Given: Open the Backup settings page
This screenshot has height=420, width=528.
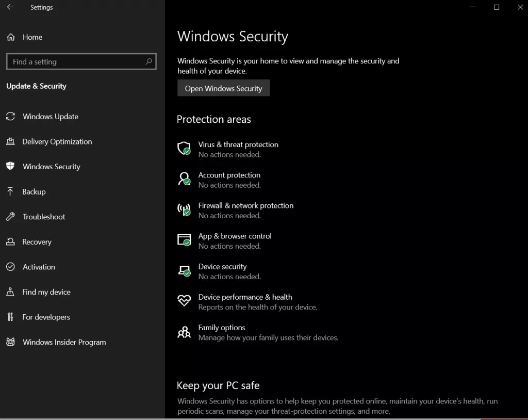Looking at the screenshot, I should [x=34, y=192].
